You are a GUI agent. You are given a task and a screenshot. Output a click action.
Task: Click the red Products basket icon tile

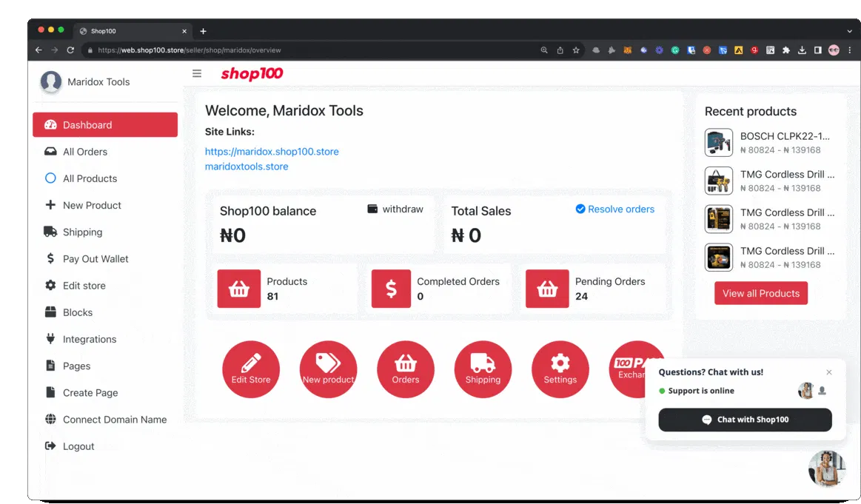(239, 289)
